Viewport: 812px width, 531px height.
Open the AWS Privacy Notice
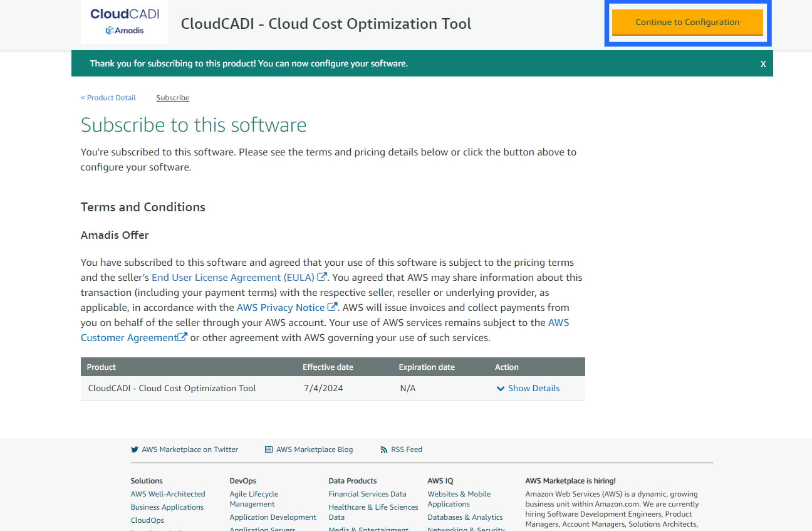pos(280,307)
